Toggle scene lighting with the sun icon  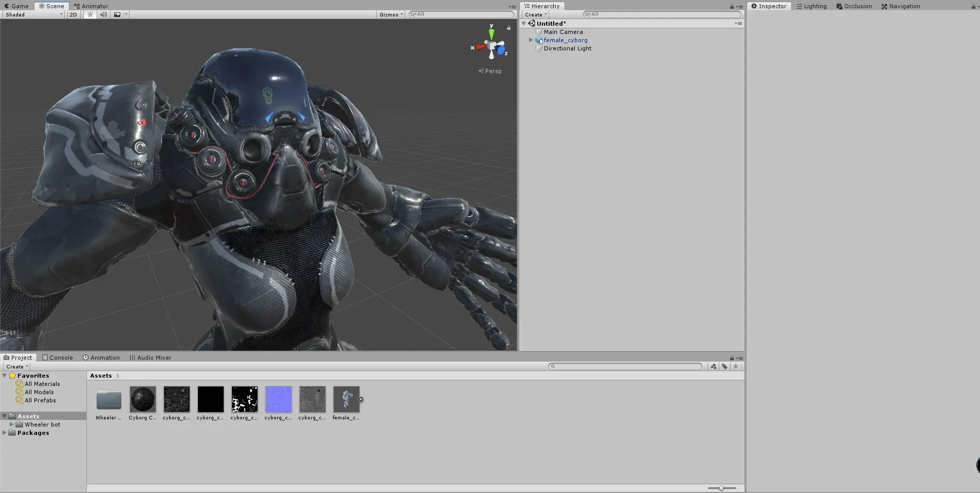coord(90,14)
